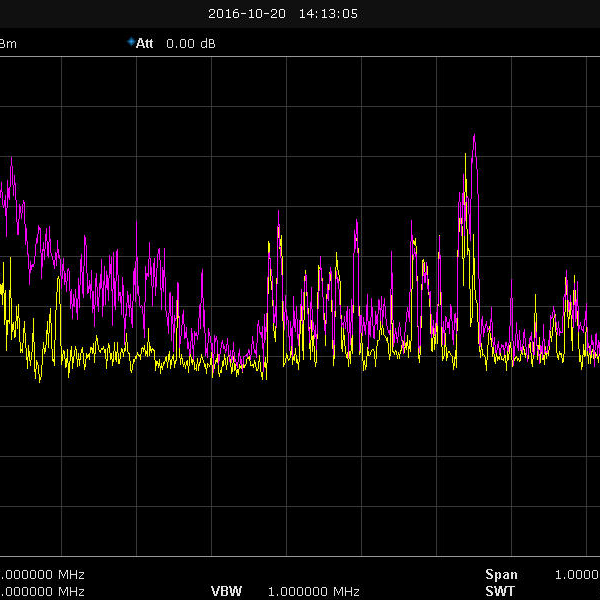Viewport: 600px width, 600px height.
Task: Click the Span value field
Action: (x=577, y=575)
